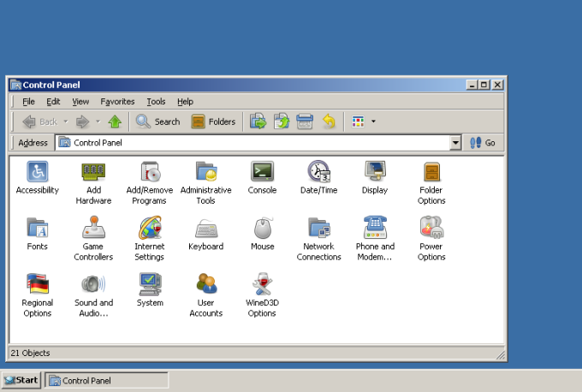Open the Accessibility applet
Viewport: 582px width, 392px height.
38,177
